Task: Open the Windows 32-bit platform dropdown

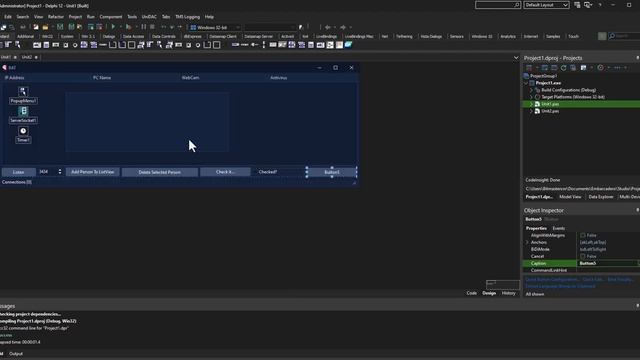Action: (x=238, y=27)
